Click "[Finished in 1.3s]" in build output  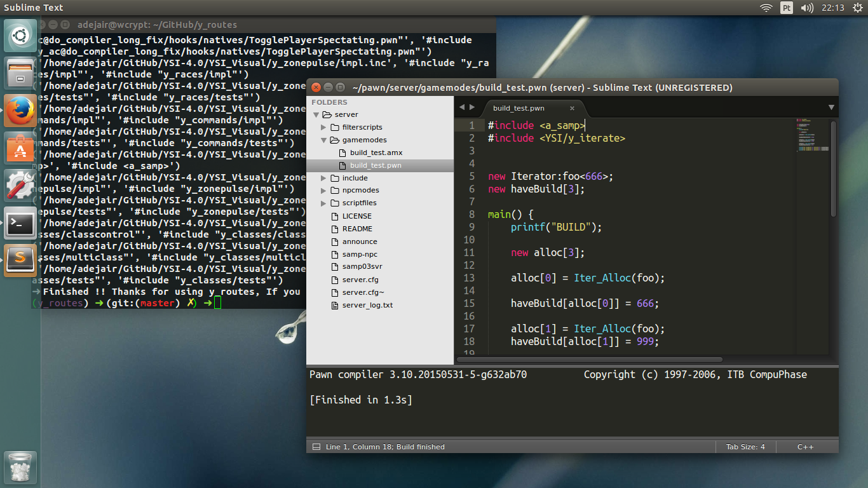pyautogui.click(x=361, y=400)
